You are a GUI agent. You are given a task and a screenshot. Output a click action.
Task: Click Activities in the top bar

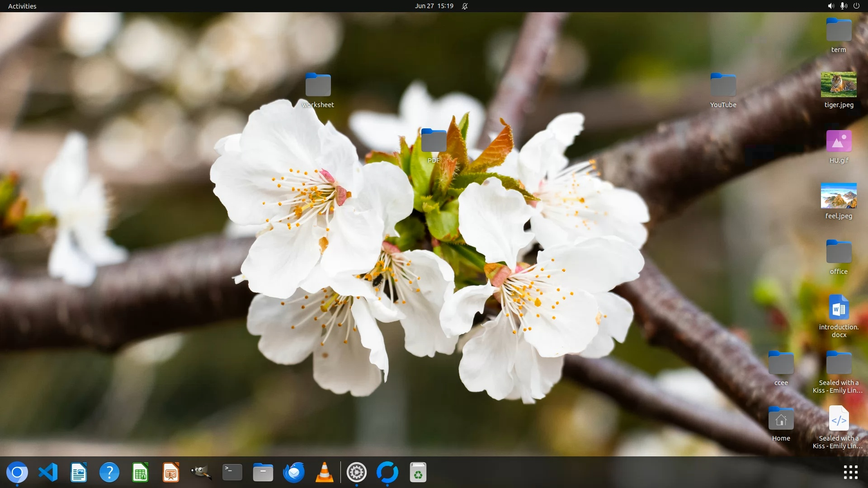[22, 6]
